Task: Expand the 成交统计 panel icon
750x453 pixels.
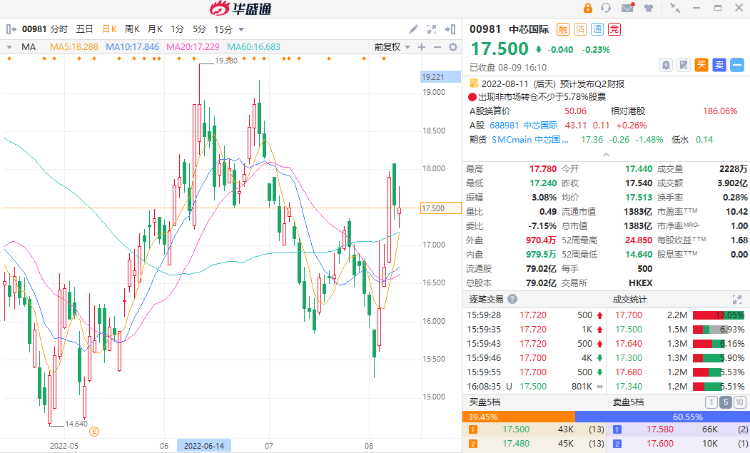Action: [737, 299]
